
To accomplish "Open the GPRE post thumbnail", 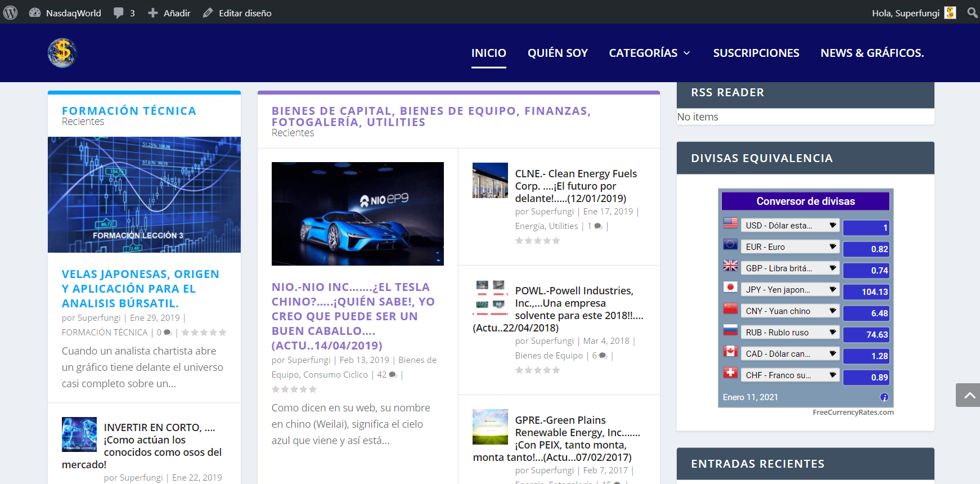I will coord(490,427).
